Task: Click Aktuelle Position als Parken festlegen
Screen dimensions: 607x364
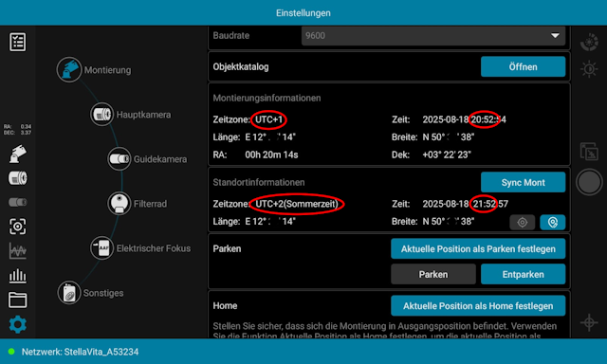Action: coord(478,248)
